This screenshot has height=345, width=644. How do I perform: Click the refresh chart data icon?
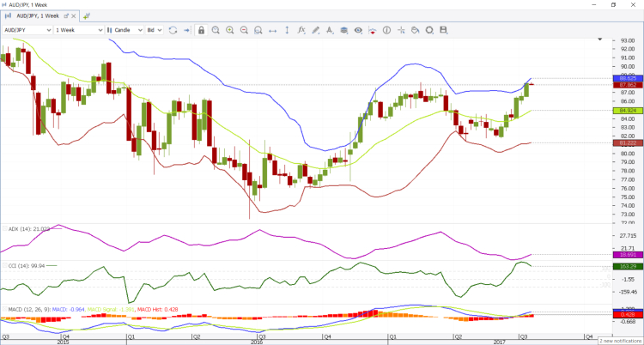173,30
